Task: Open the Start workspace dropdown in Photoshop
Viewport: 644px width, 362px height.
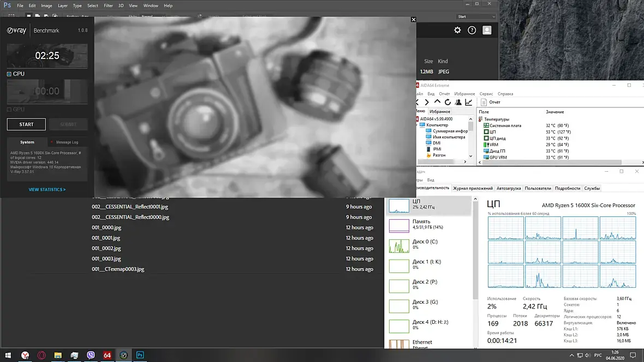Action: (x=476, y=16)
